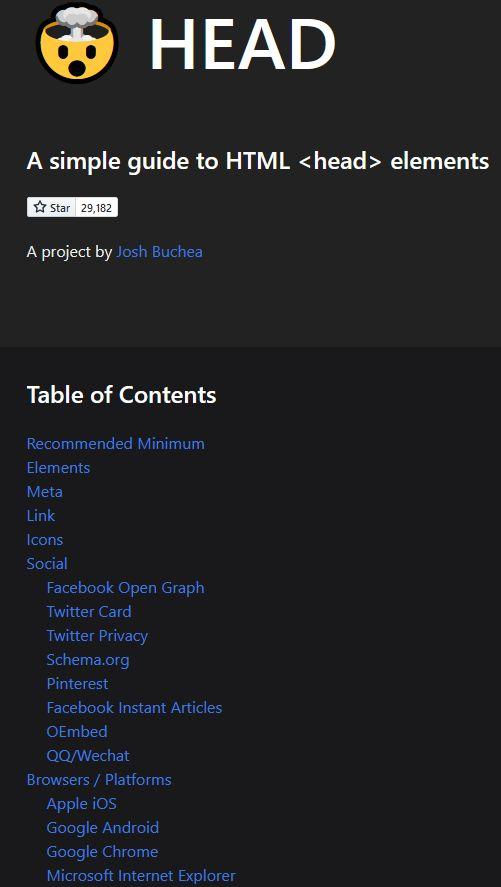Open the OEmbed section link
Screen dimensions: 501x887
(x=77, y=732)
